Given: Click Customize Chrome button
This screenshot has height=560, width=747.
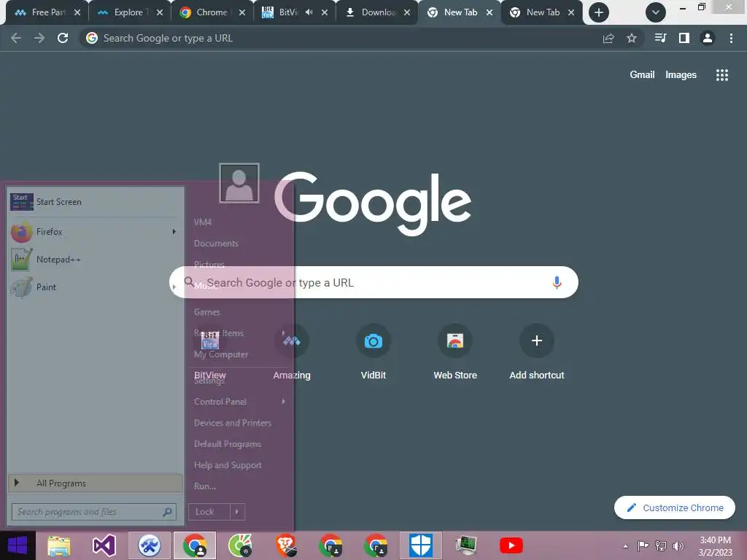Looking at the screenshot, I should 675,507.
